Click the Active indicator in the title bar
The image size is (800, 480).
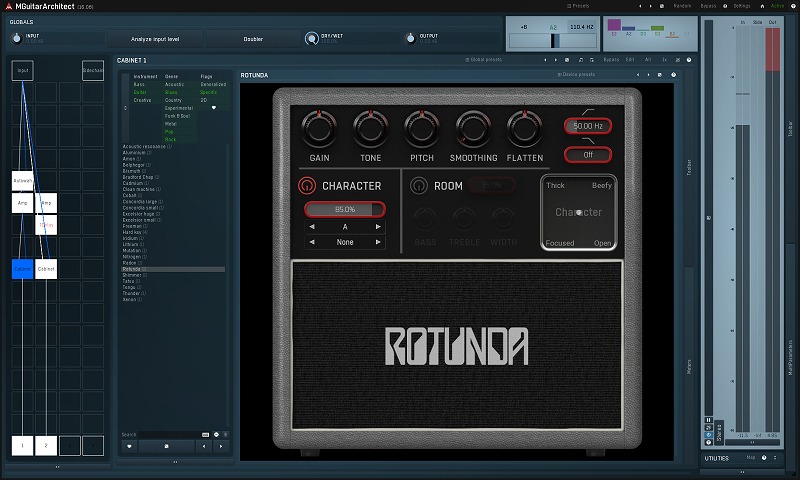[x=777, y=5]
